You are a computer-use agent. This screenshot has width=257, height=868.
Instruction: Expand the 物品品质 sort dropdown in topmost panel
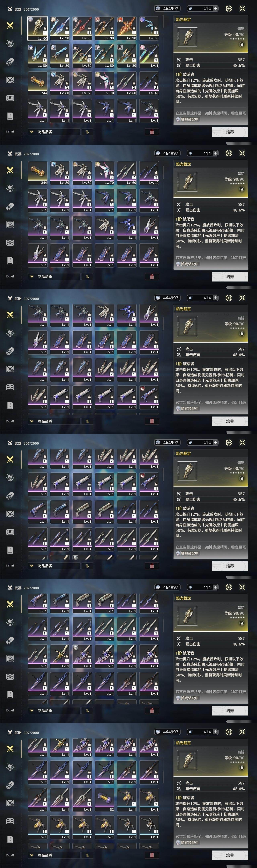[x=54, y=132]
